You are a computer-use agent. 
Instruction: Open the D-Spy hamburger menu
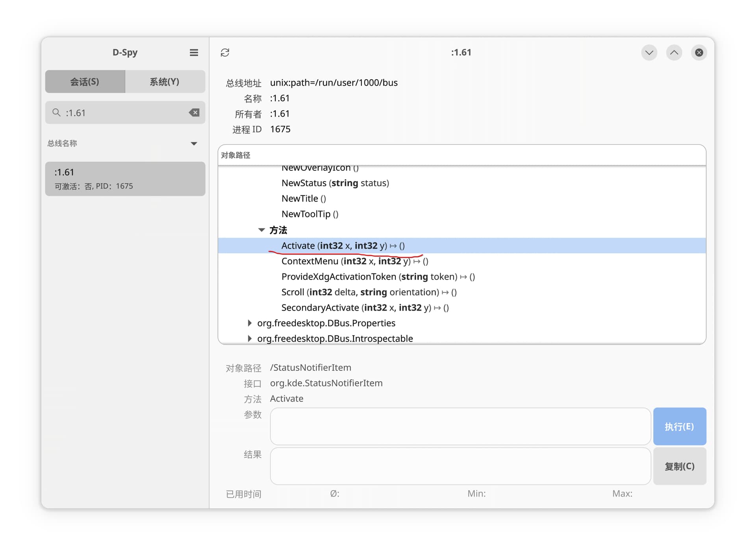point(194,52)
